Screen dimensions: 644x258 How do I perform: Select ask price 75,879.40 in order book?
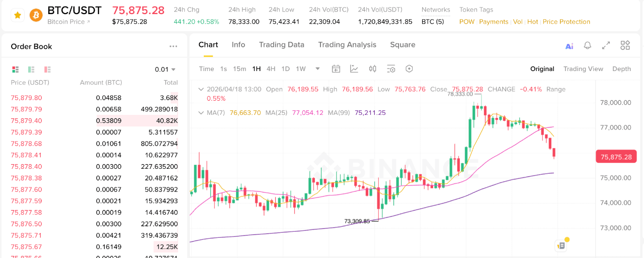[x=26, y=121]
